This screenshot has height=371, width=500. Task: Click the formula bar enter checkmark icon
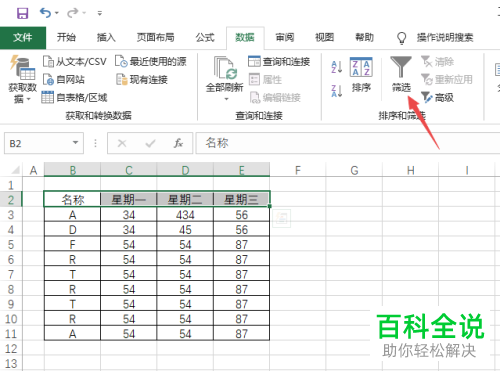150,143
